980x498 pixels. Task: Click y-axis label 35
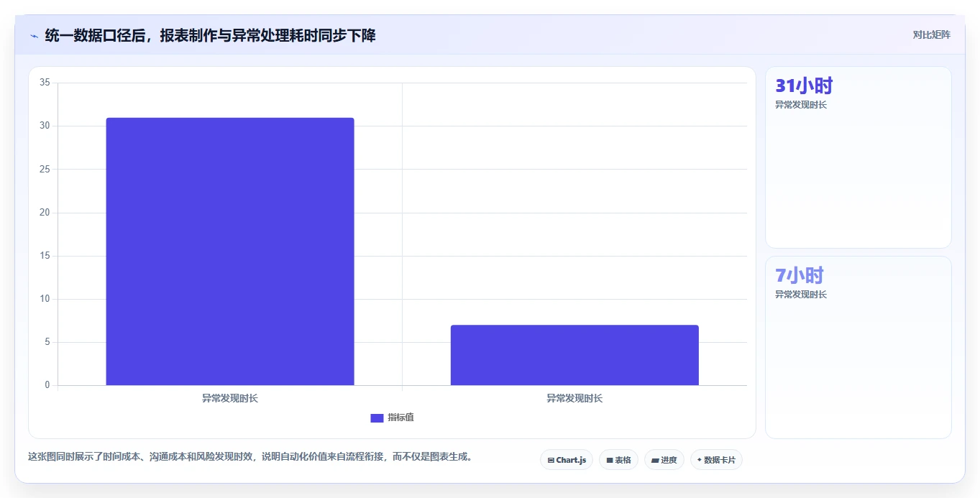45,83
